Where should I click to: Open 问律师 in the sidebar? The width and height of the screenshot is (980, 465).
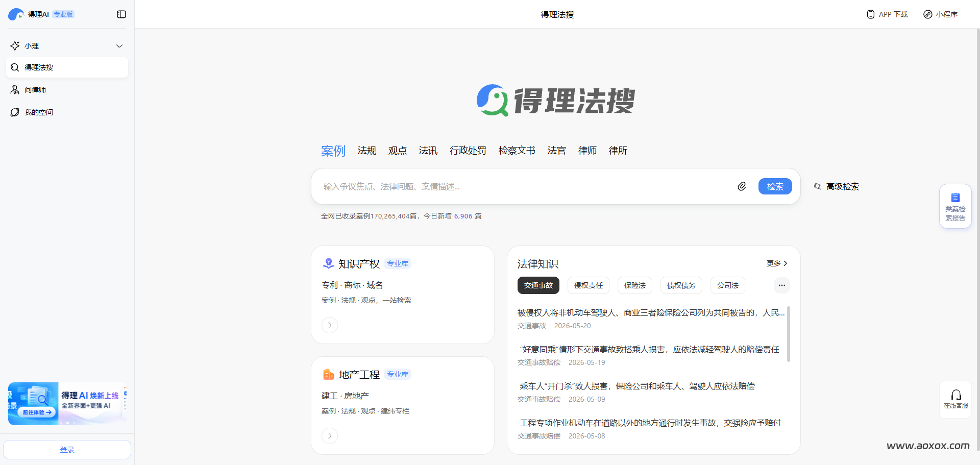67,90
